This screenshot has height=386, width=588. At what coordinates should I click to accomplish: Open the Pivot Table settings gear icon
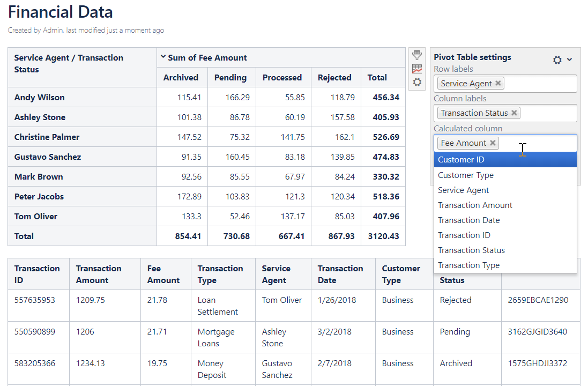coord(557,60)
